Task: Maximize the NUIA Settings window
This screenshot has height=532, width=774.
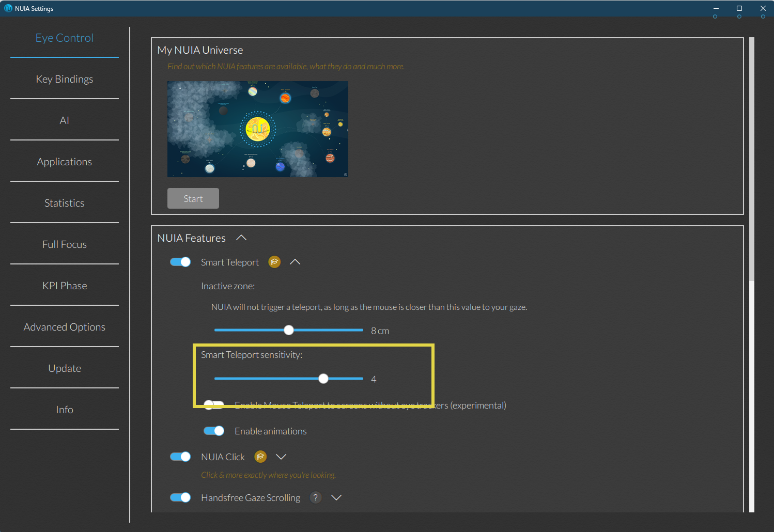Action: click(x=739, y=8)
